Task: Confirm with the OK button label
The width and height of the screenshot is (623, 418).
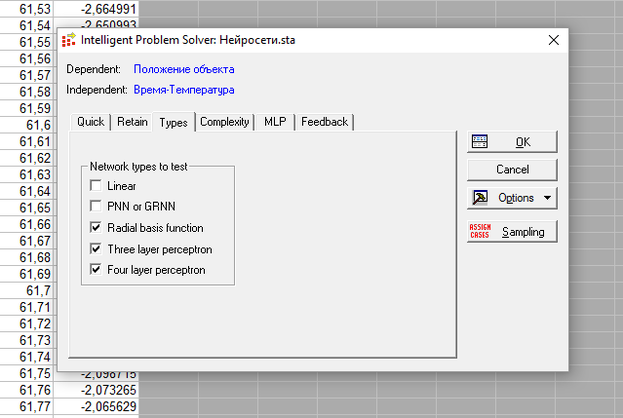Action: coord(523,142)
